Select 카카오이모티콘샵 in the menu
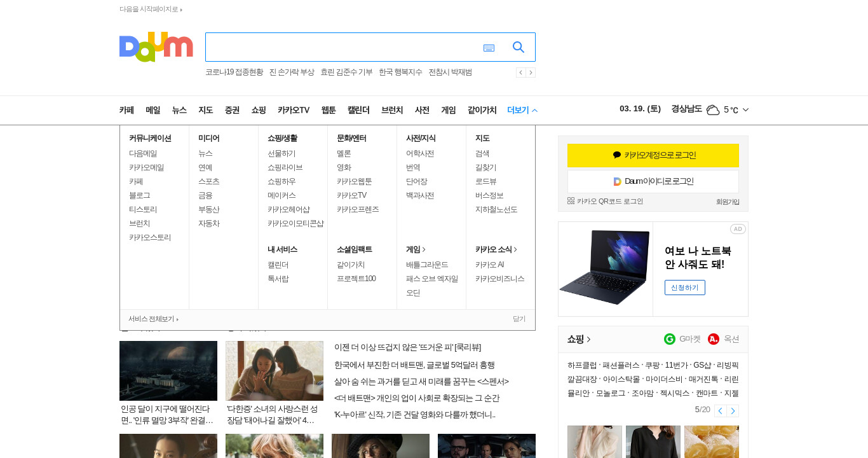The image size is (868, 458). tap(295, 223)
